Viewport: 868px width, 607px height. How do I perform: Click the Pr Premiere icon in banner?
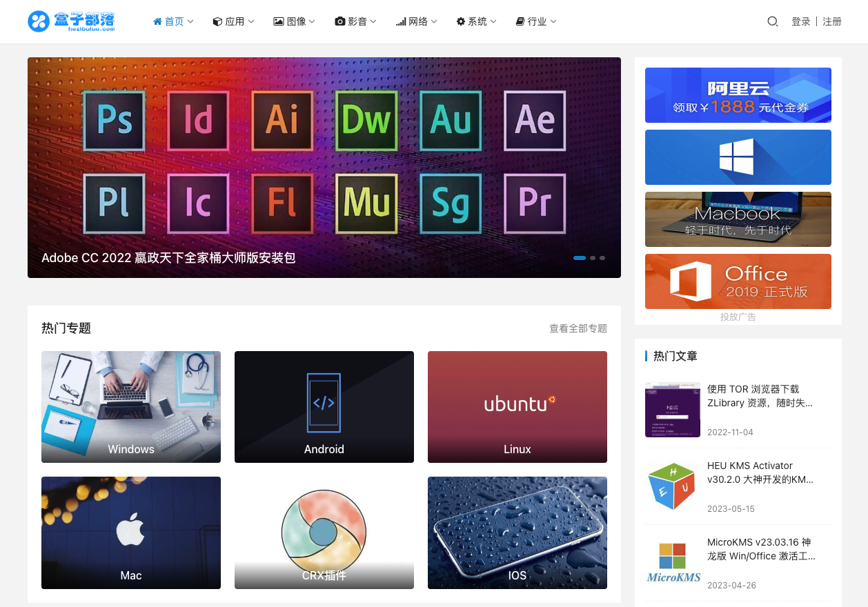click(x=535, y=203)
